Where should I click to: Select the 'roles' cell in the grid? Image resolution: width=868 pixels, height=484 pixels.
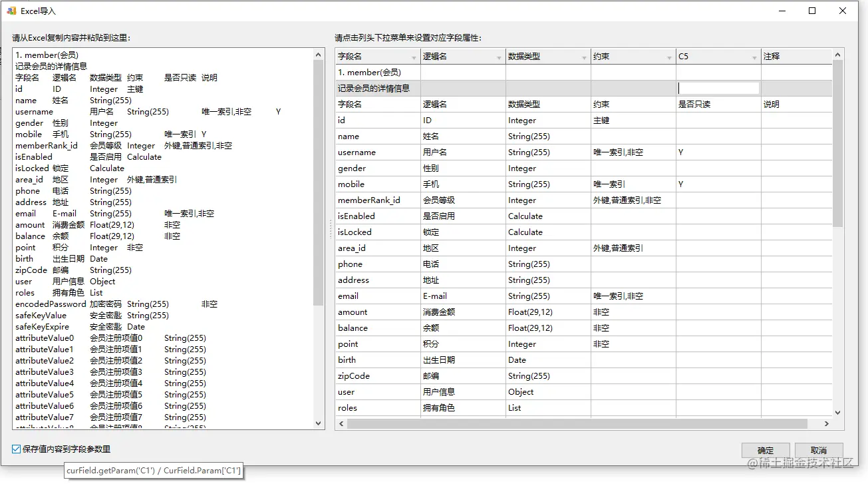tap(378, 407)
